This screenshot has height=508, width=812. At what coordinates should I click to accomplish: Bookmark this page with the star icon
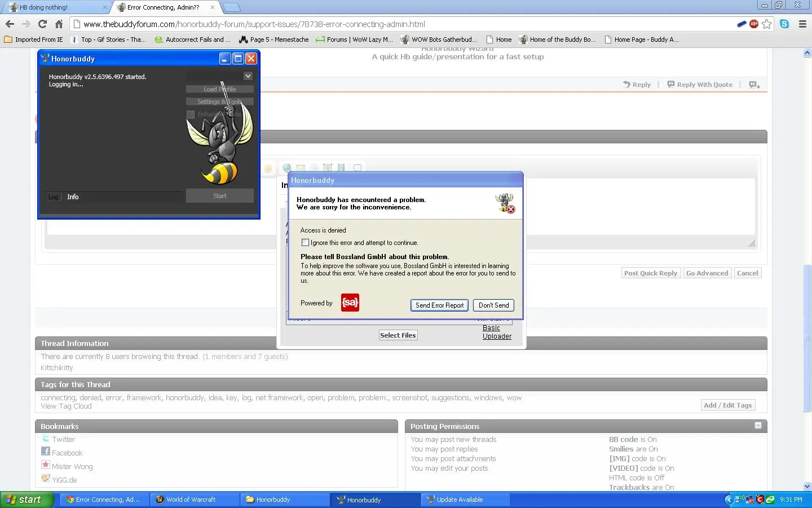766,24
